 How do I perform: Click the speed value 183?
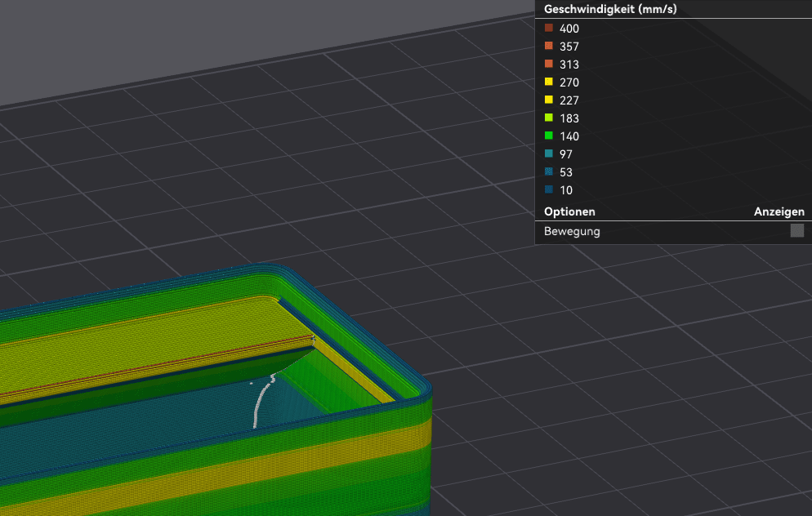(x=569, y=118)
